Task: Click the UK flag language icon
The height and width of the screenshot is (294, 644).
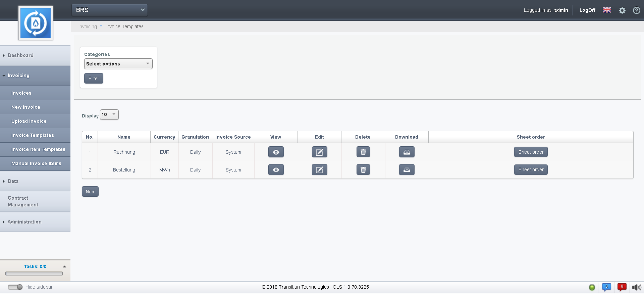Action: pos(607,10)
